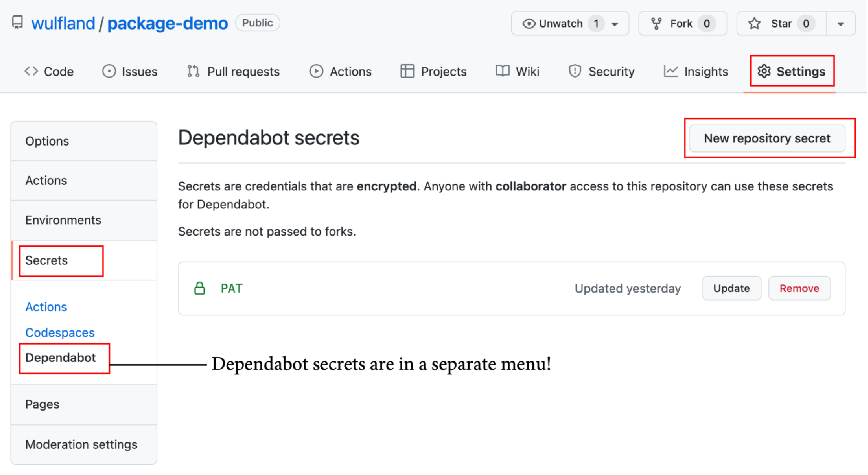Update the PAT secret
The image size is (868, 475).
(x=731, y=288)
